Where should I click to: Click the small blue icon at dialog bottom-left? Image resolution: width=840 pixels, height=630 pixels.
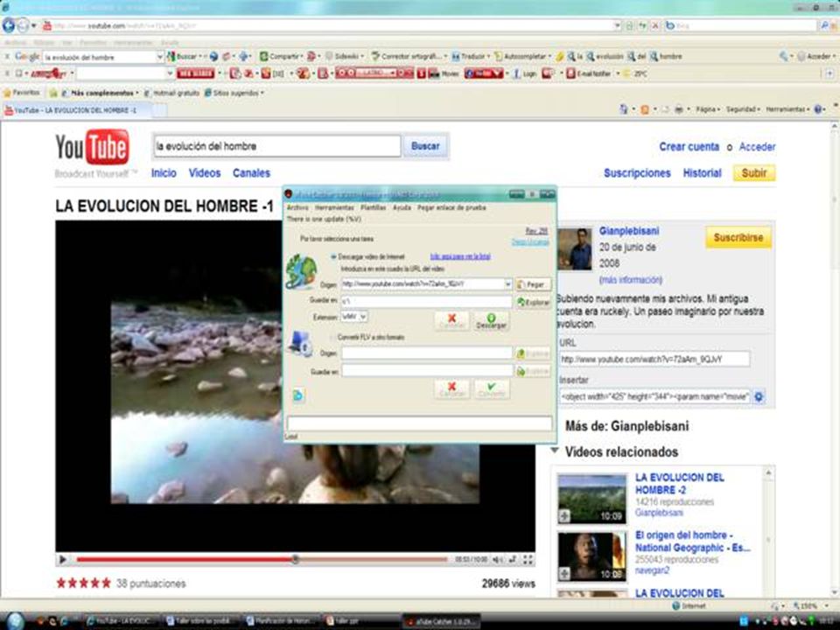tap(297, 395)
